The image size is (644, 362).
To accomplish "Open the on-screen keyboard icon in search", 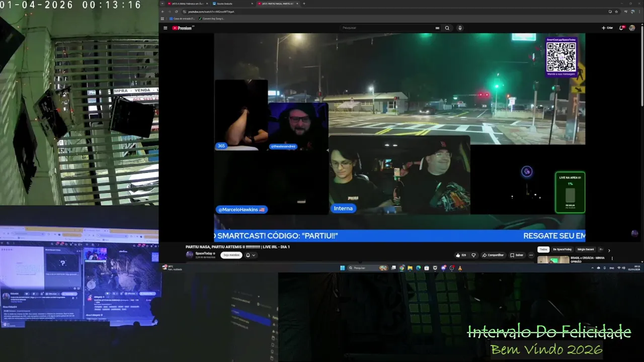I will tap(437, 28).
